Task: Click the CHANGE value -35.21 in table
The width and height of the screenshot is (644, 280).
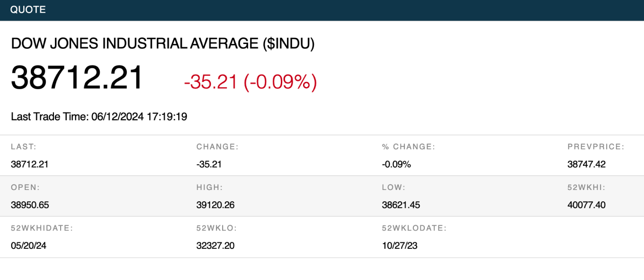Action: (209, 164)
